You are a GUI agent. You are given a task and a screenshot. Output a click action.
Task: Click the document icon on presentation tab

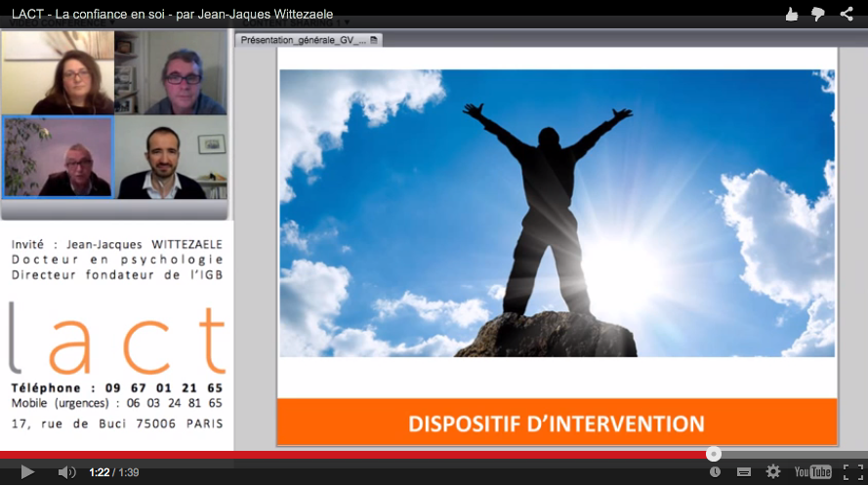pos(374,40)
